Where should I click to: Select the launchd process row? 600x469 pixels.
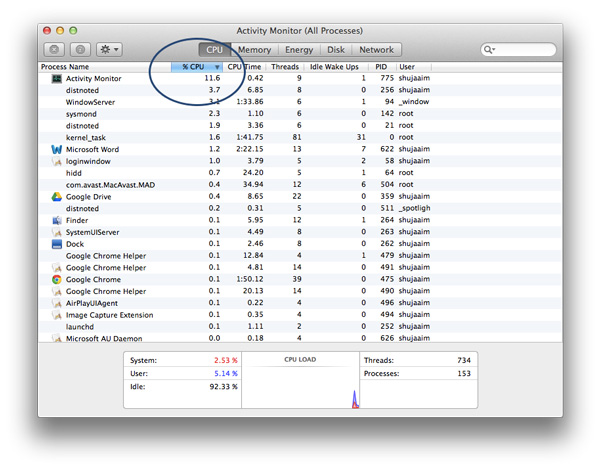(300, 327)
